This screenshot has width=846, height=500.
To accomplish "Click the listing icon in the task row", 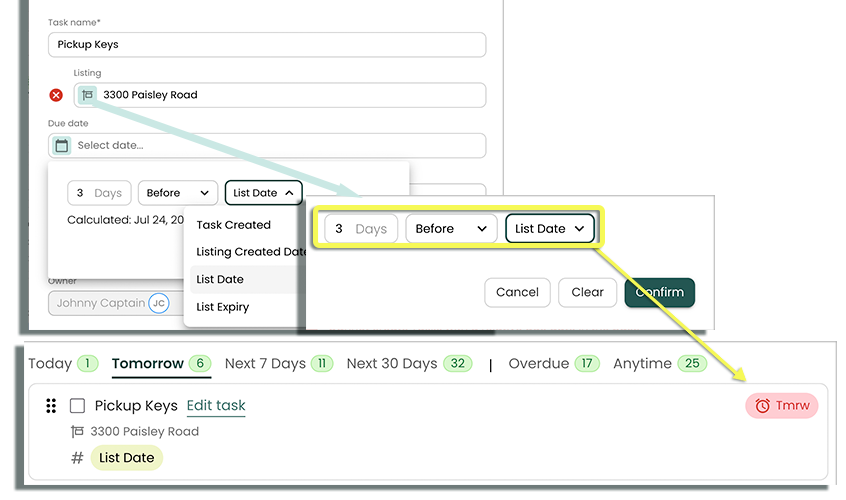I will tap(77, 432).
